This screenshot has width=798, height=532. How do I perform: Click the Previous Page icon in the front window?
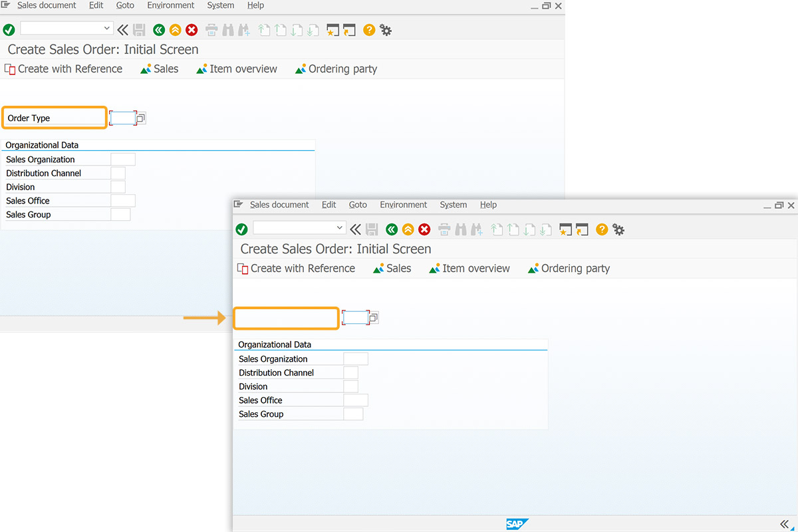[513, 229]
